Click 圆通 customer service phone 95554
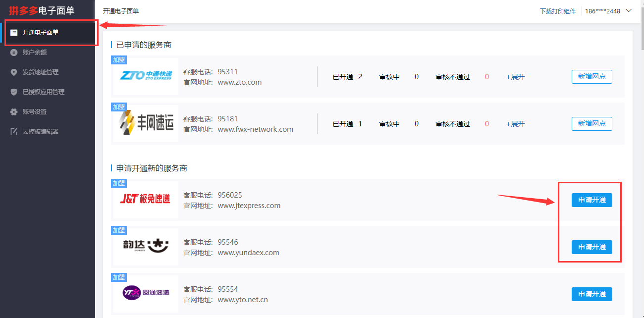The width and height of the screenshot is (644, 318). coord(228,289)
